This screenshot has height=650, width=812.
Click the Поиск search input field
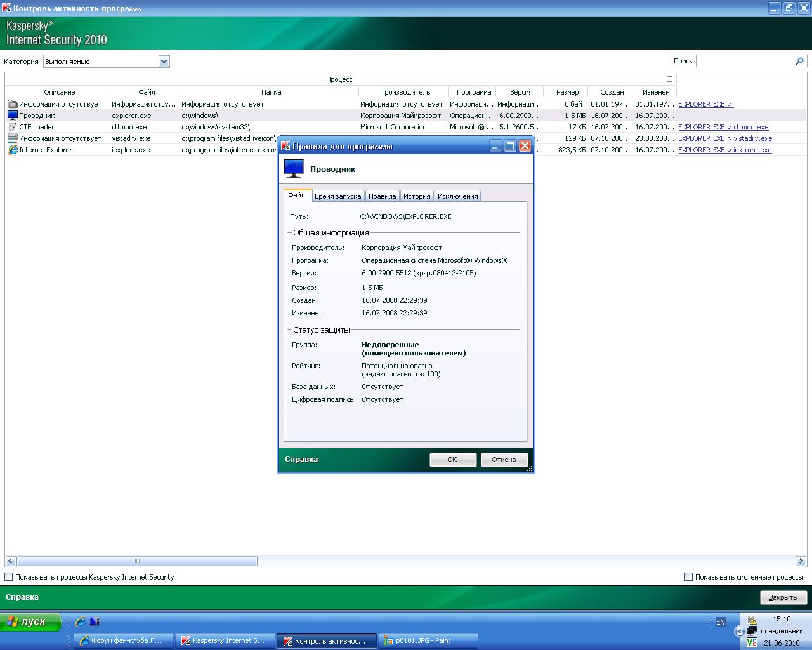[745, 61]
